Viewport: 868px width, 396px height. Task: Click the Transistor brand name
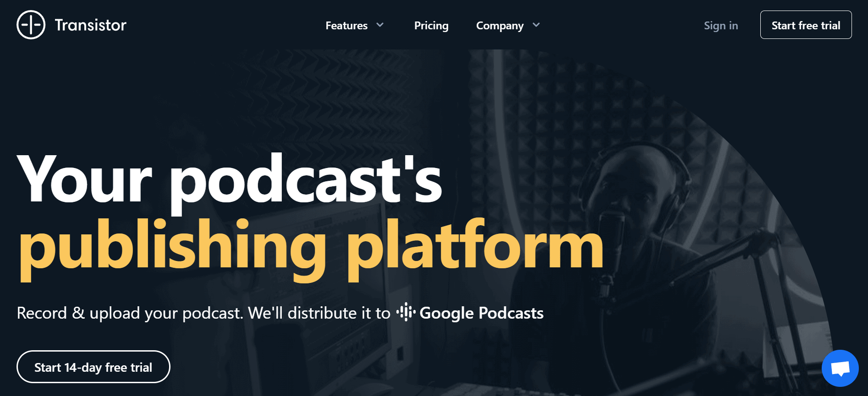(91, 25)
